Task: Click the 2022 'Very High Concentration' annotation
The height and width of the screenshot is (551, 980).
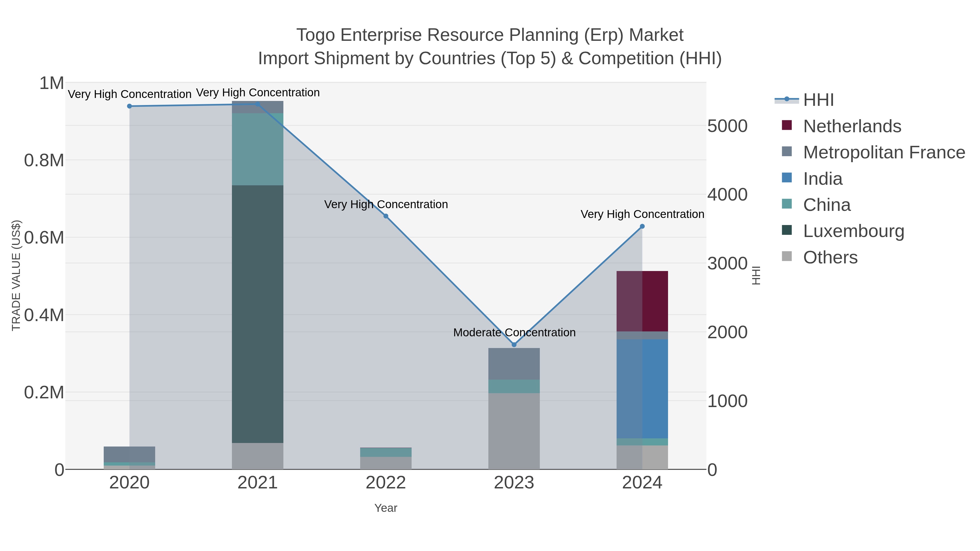Action: click(x=386, y=205)
